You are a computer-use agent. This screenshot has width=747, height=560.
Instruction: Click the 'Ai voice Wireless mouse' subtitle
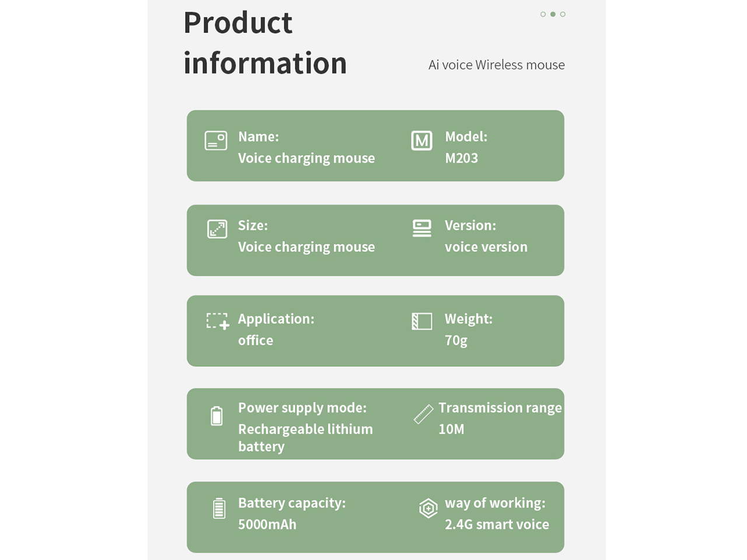pos(496,65)
